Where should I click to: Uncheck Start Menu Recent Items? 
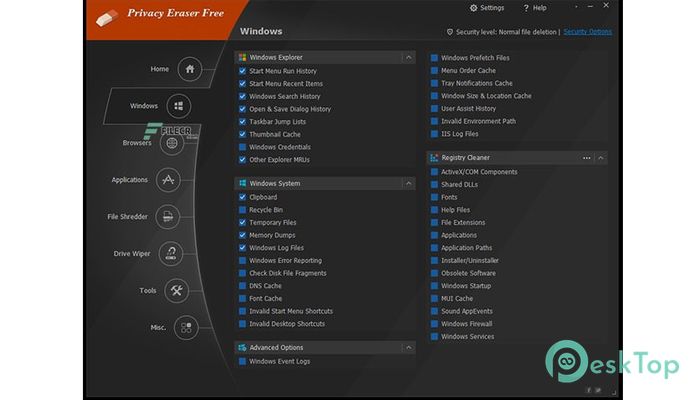(x=242, y=83)
